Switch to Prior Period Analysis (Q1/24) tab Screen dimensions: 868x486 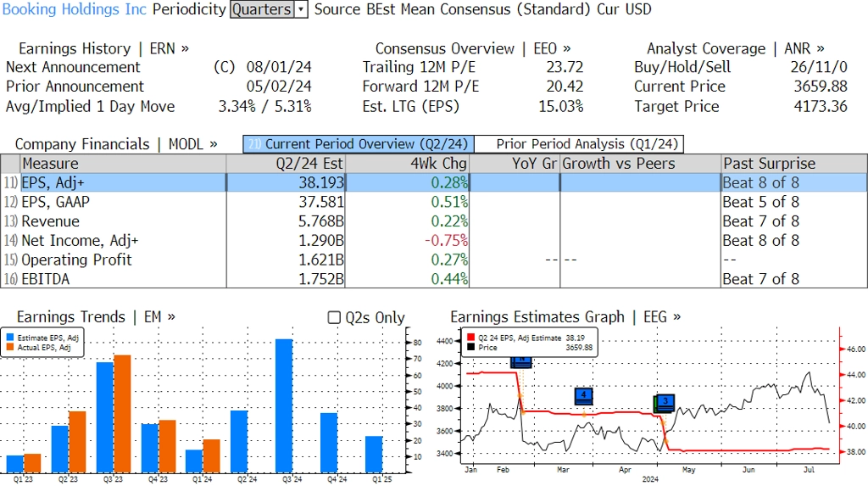click(x=580, y=144)
